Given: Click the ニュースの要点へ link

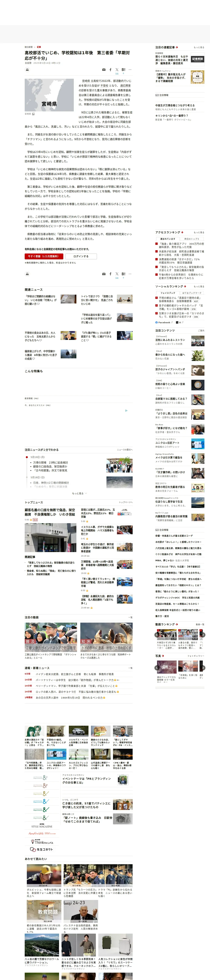Looking at the screenshot, I should (125, 450).
